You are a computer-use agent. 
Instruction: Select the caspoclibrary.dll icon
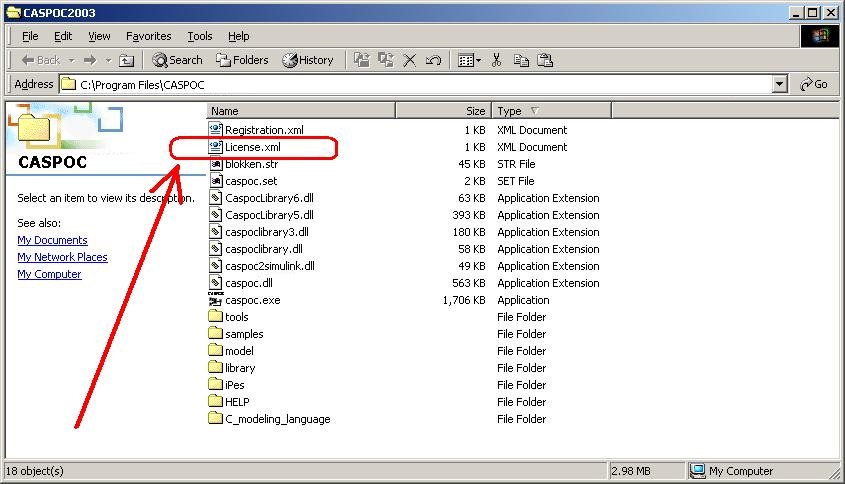coord(216,248)
